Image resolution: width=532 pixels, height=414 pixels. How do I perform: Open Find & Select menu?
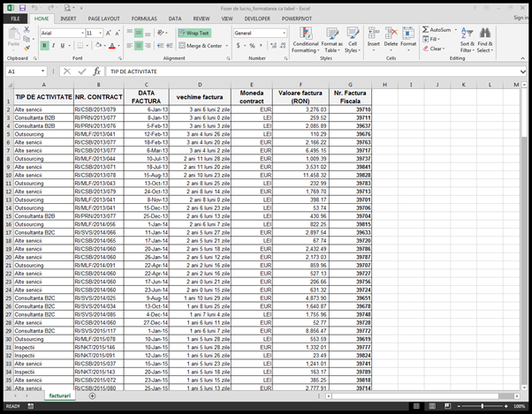[485, 40]
